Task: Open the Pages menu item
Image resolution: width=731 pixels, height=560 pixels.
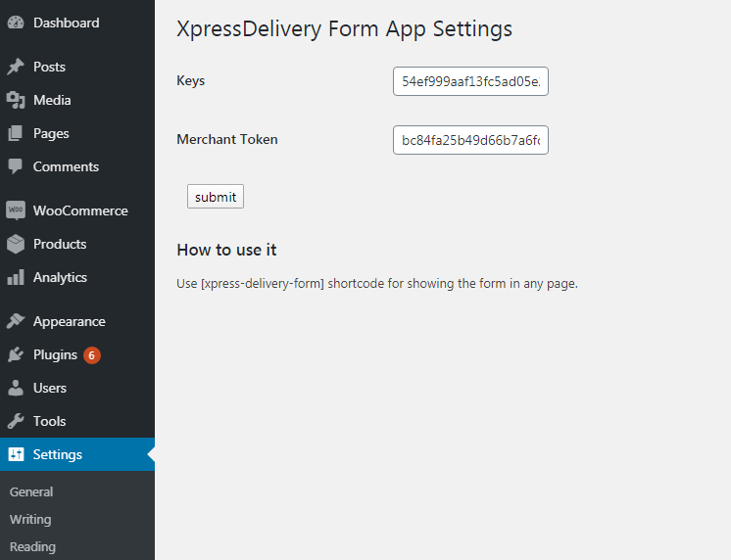Action: [77, 133]
